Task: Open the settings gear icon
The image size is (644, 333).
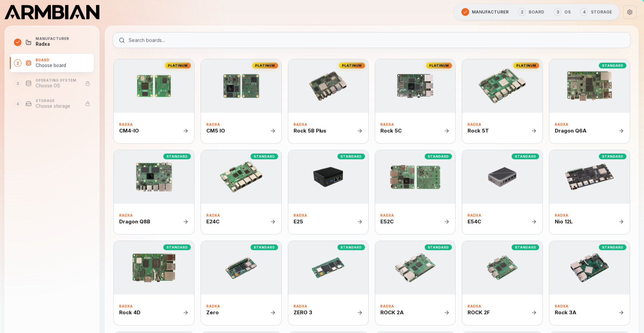Action: click(x=629, y=12)
